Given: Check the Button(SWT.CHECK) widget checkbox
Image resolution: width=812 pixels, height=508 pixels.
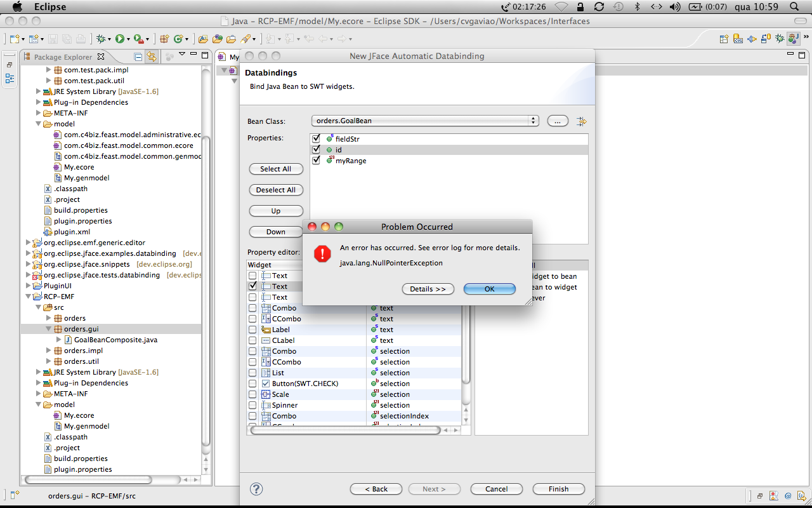Looking at the screenshot, I should point(252,384).
